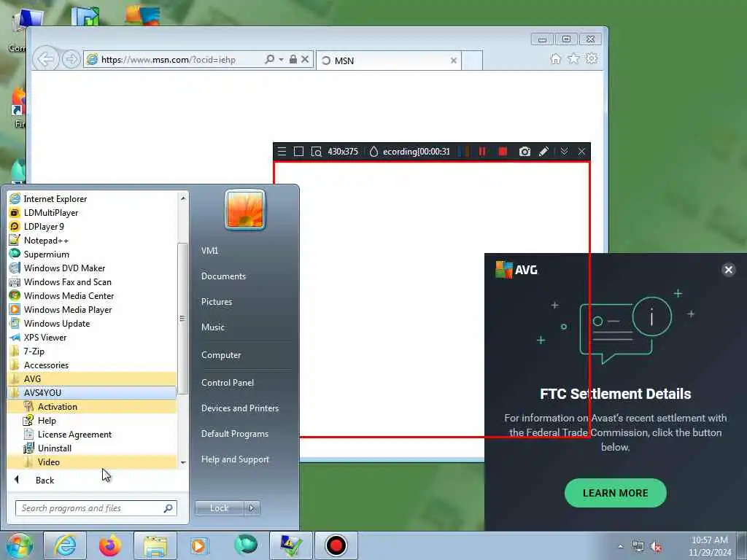Close the AVG notification popup
The height and width of the screenshot is (560, 747).
coord(729,270)
